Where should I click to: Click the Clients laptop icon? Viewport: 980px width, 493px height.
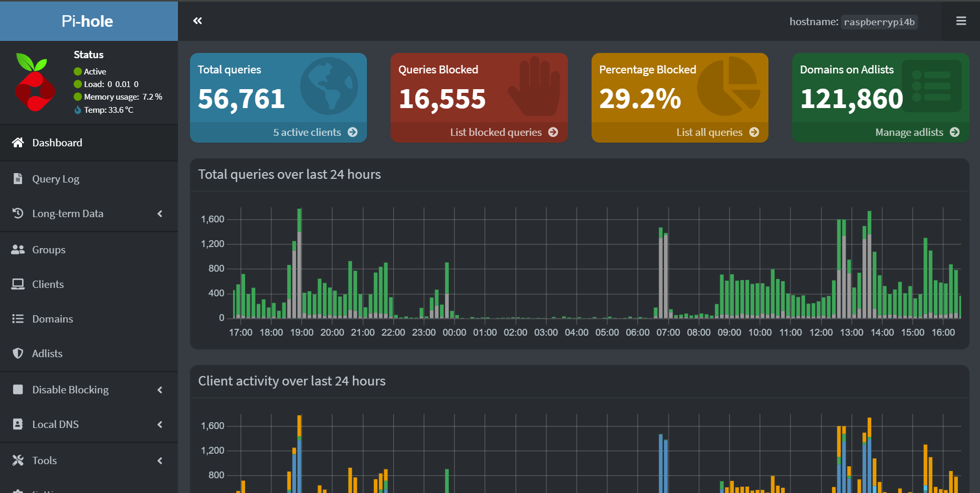pyautogui.click(x=18, y=284)
